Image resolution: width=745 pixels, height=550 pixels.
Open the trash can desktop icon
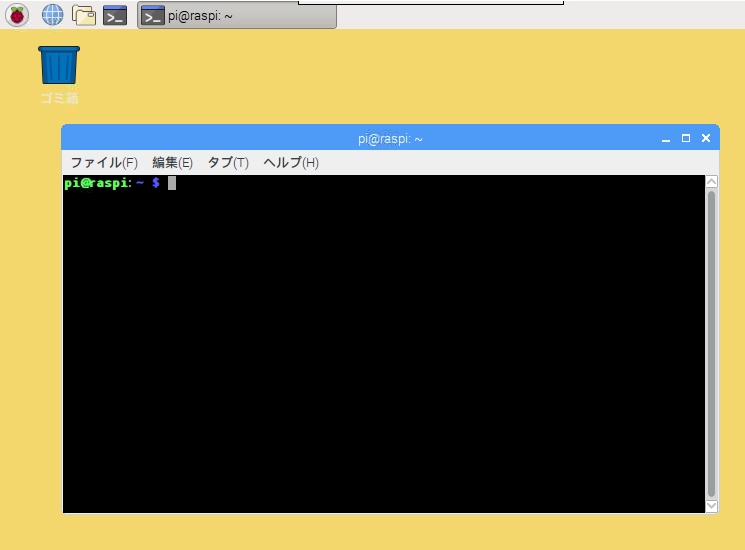[x=59, y=65]
